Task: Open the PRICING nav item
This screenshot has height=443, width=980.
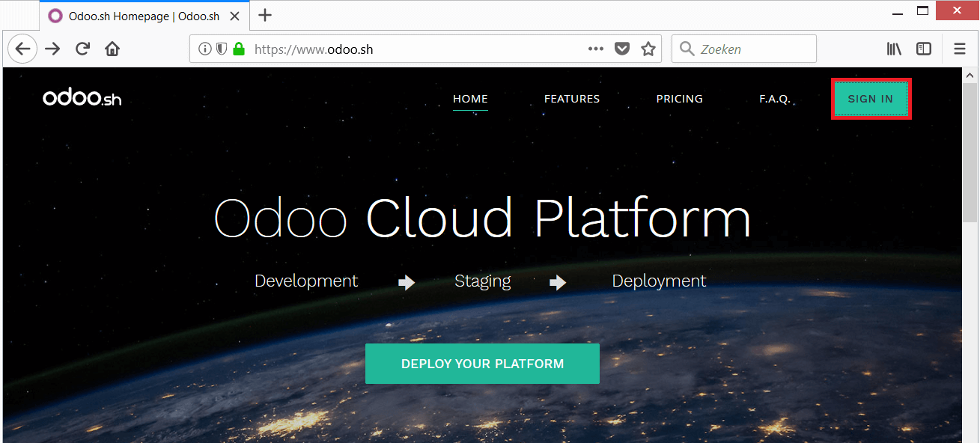Action: [680, 99]
